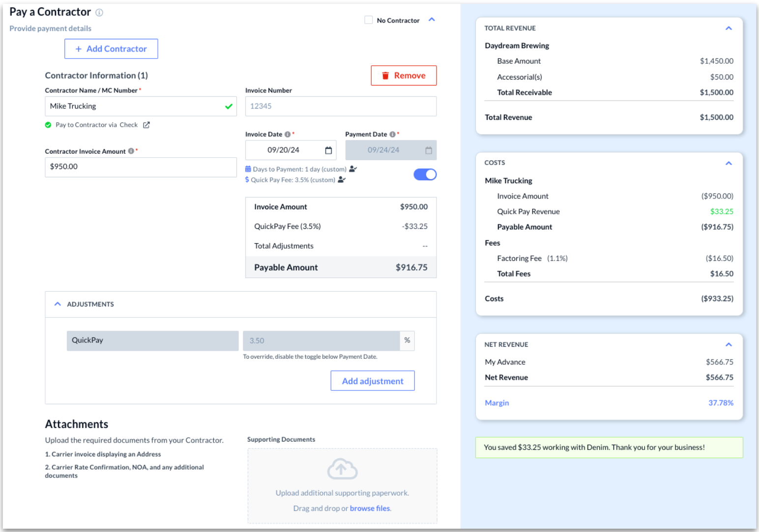Image resolution: width=759 pixels, height=532 pixels.
Task: Disable the Quick Pay toggle switch
Action: tap(425, 174)
